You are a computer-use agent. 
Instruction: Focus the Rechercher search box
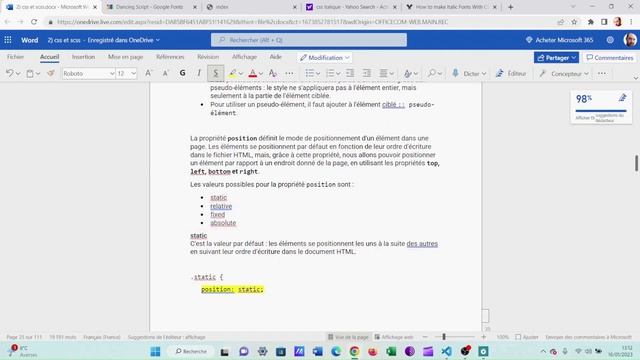pos(309,40)
